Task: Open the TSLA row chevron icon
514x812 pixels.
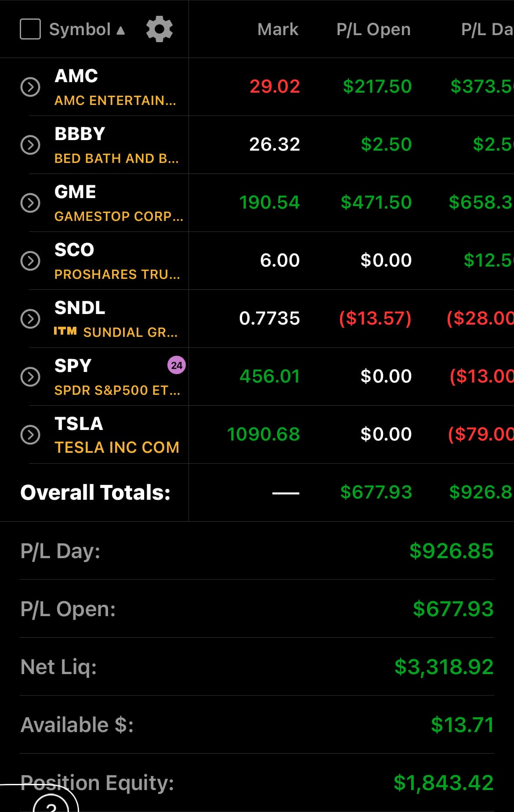Action: tap(30, 435)
